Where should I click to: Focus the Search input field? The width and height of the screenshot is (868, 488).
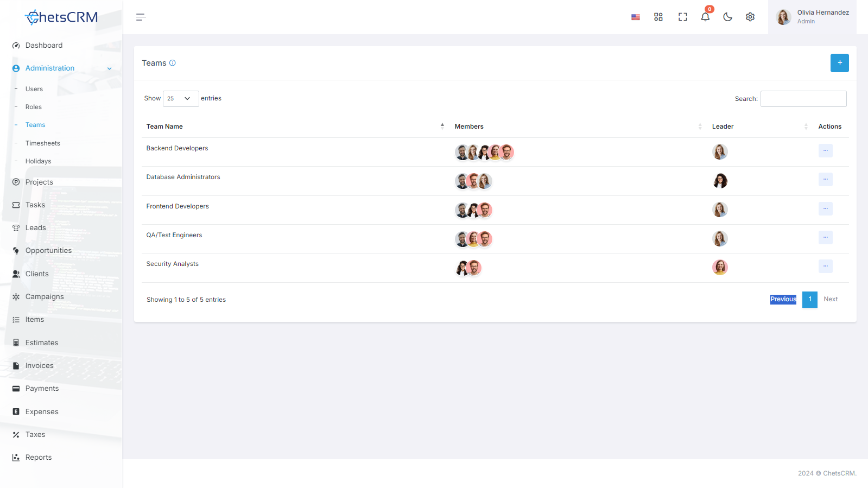point(803,99)
